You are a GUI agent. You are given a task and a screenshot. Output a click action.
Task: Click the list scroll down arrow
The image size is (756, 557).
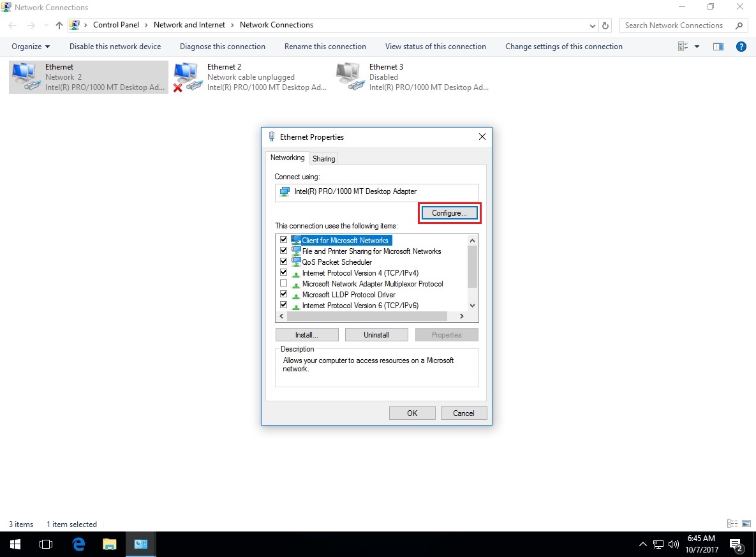(473, 305)
